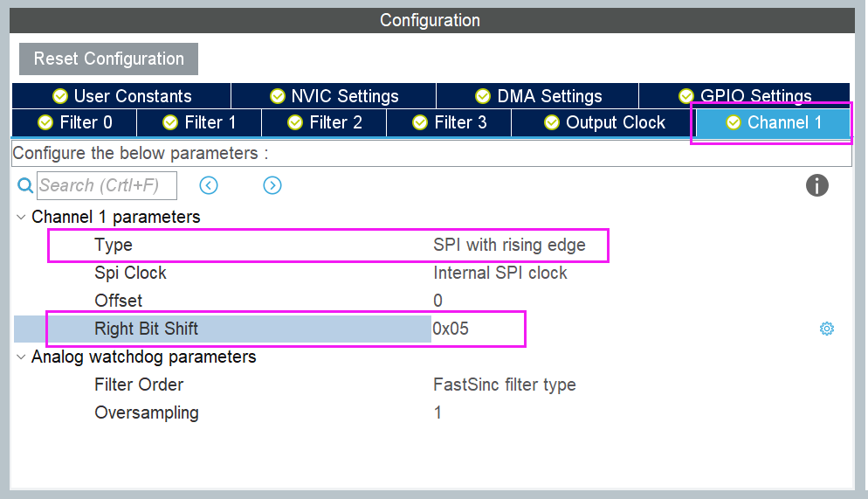Collapse Channel 1 parameters section

pos(21,217)
